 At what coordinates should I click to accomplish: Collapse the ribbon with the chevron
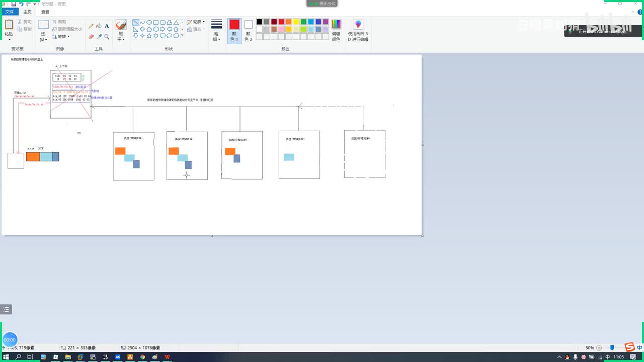pyautogui.click(x=633, y=12)
